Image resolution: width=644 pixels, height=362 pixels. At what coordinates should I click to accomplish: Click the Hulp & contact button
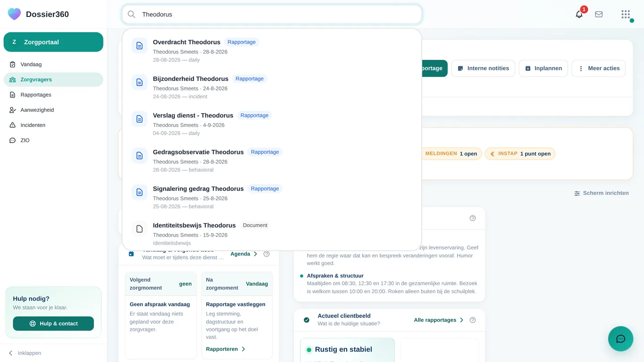coord(53,324)
